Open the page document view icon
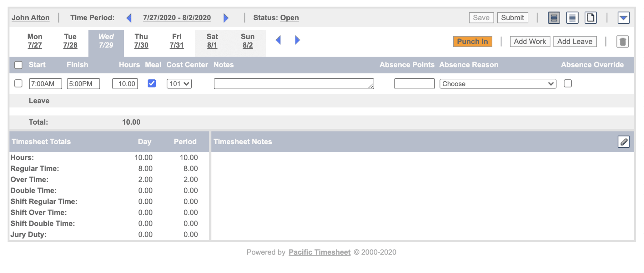The width and height of the screenshot is (644, 273). (x=591, y=18)
